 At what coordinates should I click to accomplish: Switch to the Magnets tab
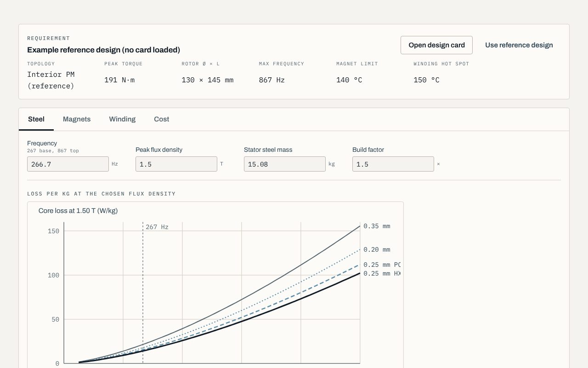point(77,119)
